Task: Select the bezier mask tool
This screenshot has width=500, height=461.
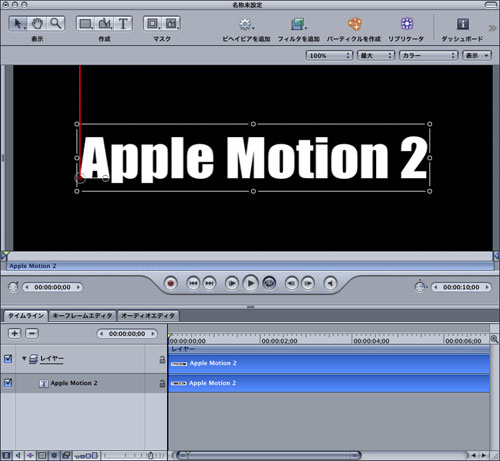Action: click(x=171, y=23)
